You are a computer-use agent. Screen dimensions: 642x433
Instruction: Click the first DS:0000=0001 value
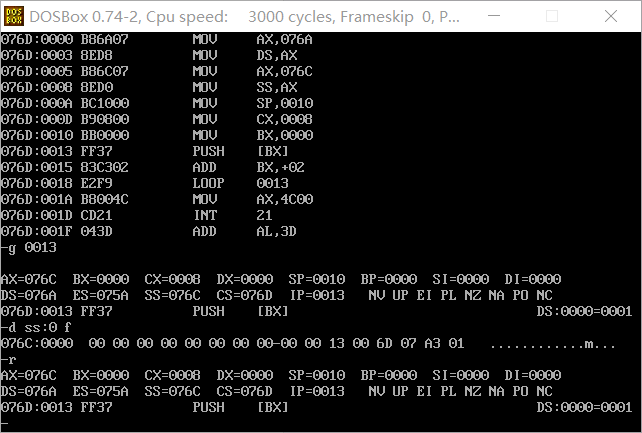pos(584,311)
